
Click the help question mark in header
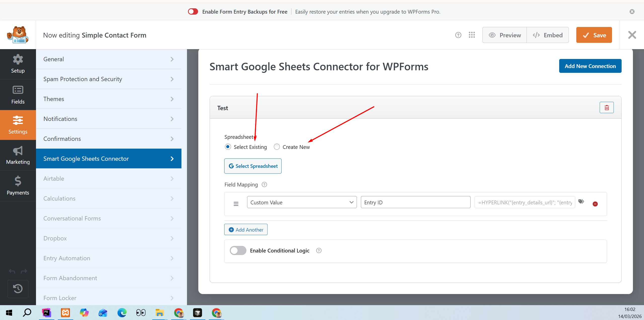click(458, 35)
